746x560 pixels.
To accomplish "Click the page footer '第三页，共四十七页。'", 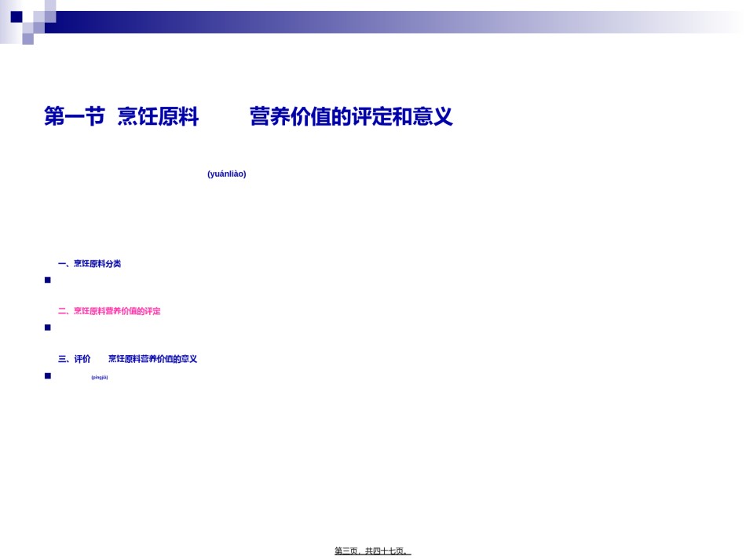I will pyautogui.click(x=372, y=551).
